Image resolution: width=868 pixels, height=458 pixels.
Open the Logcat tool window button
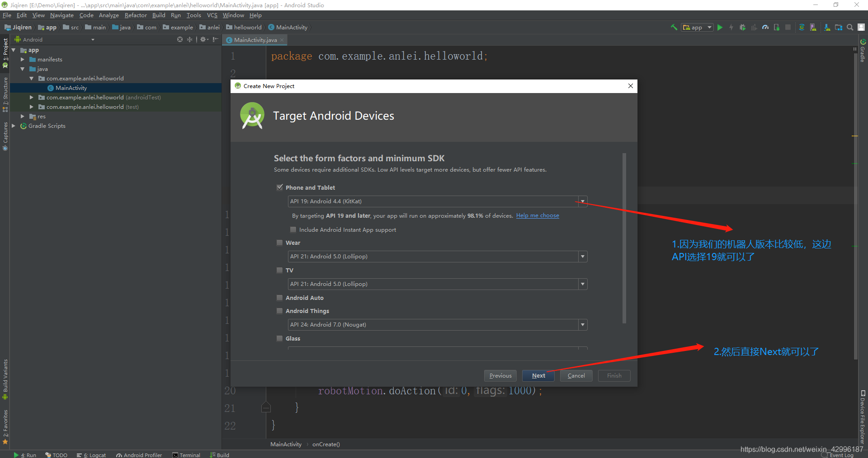[91, 454]
